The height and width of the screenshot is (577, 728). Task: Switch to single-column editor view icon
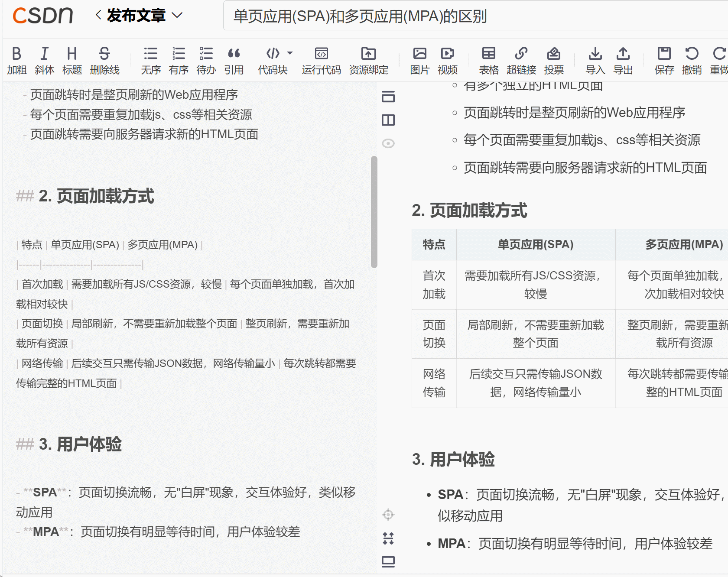(388, 96)
